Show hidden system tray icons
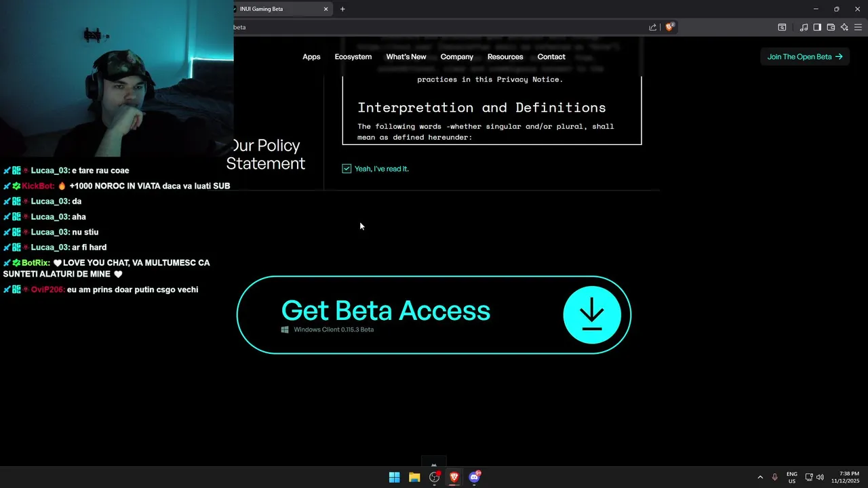 pos(760,477)
